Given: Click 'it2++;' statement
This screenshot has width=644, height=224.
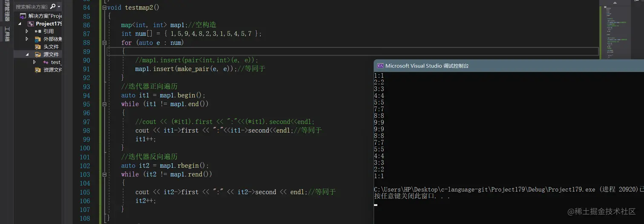Looking at the screenshot, I should (146, 201).
